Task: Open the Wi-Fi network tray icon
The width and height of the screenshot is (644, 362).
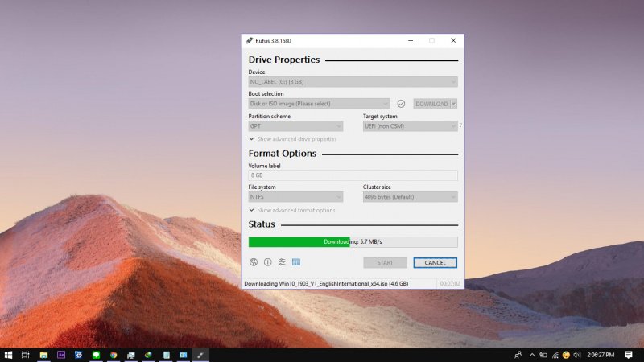Action: pyautogui.click(x=555, y=355)
